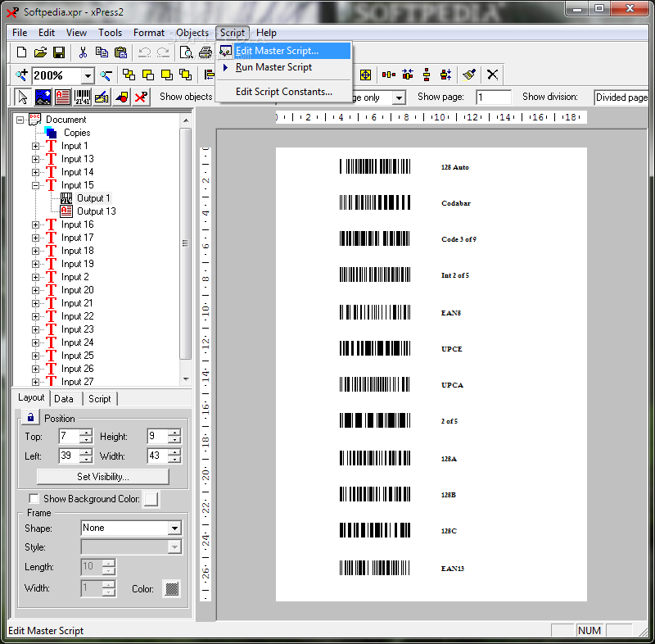Click the center-on-page target icon

point(365,75)
